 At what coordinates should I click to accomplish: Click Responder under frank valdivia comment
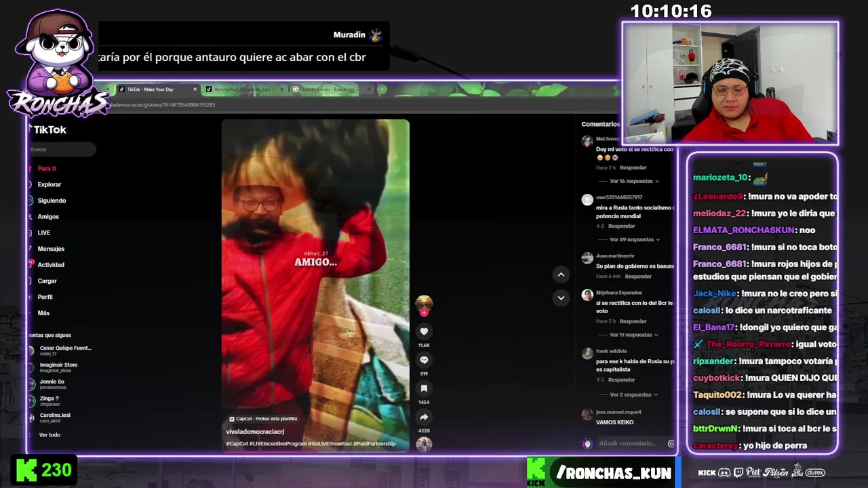621,380
